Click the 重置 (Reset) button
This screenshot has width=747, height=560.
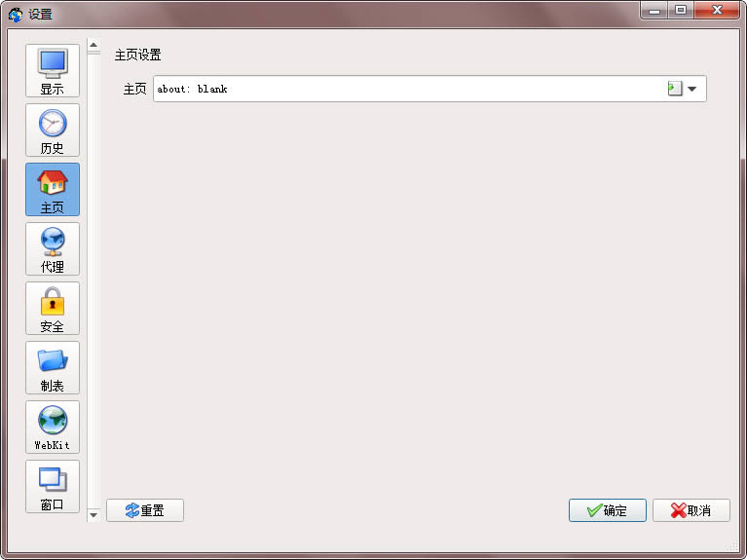coord(145,510)
